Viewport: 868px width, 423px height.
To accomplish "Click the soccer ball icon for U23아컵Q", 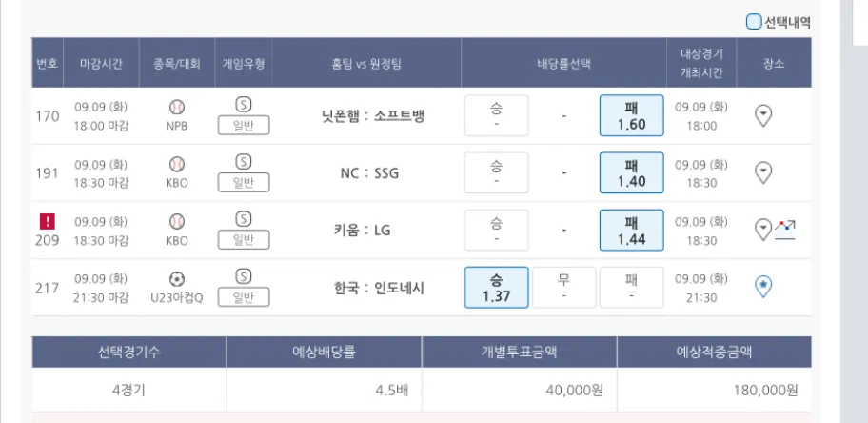I will (x=176, y=279).
